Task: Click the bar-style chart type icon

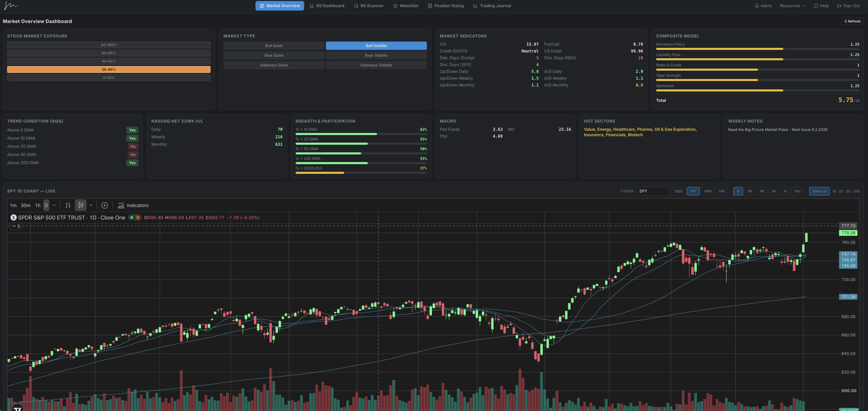Action: 68,205
